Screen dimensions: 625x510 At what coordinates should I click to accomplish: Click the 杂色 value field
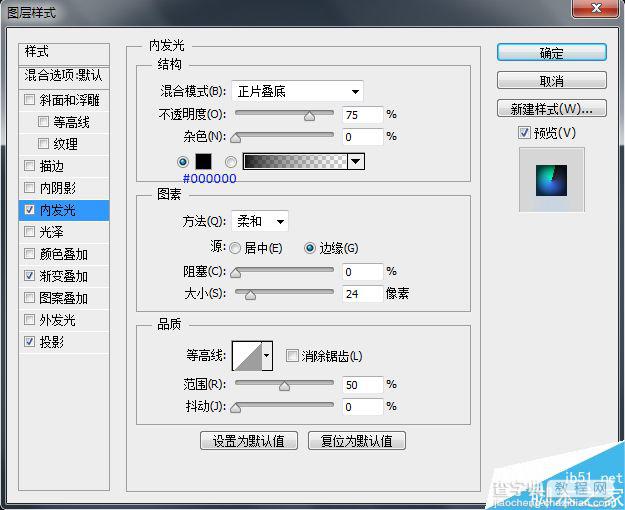pyautogui.click(x=362, y=137)
